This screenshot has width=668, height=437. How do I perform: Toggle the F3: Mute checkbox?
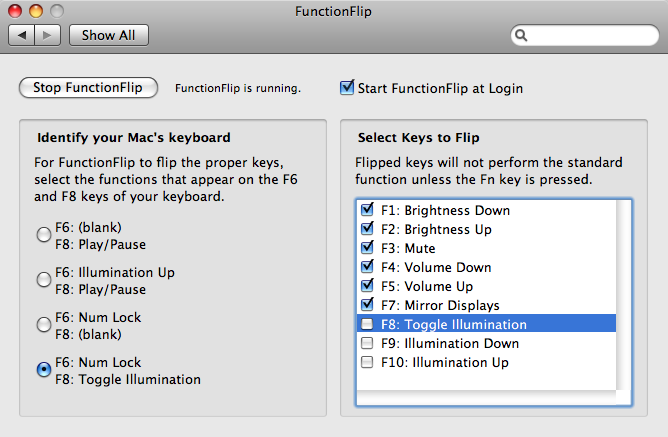367,249
